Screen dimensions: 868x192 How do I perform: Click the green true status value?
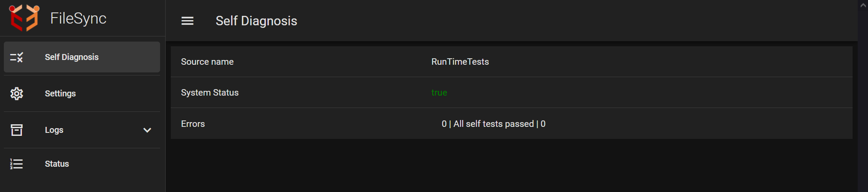tap(439, 93)
